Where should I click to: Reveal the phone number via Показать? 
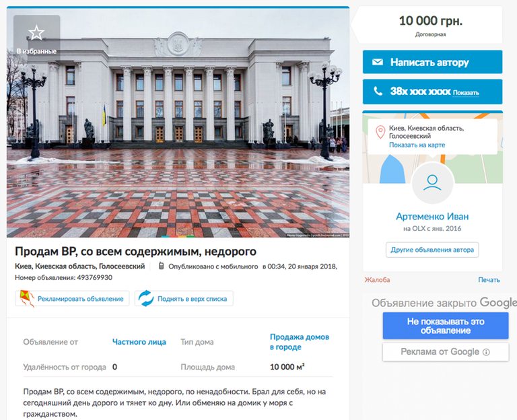[466, 93]
